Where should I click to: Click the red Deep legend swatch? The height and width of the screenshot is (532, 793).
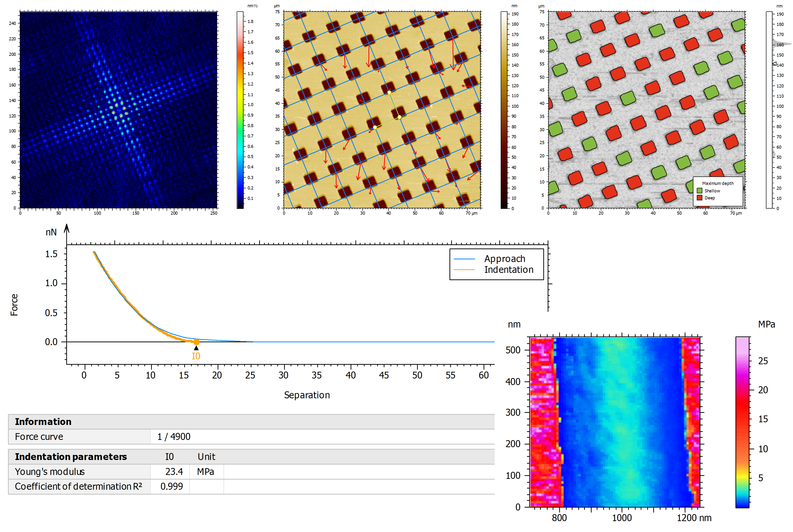pyautogui.click(x=699, y=198)
